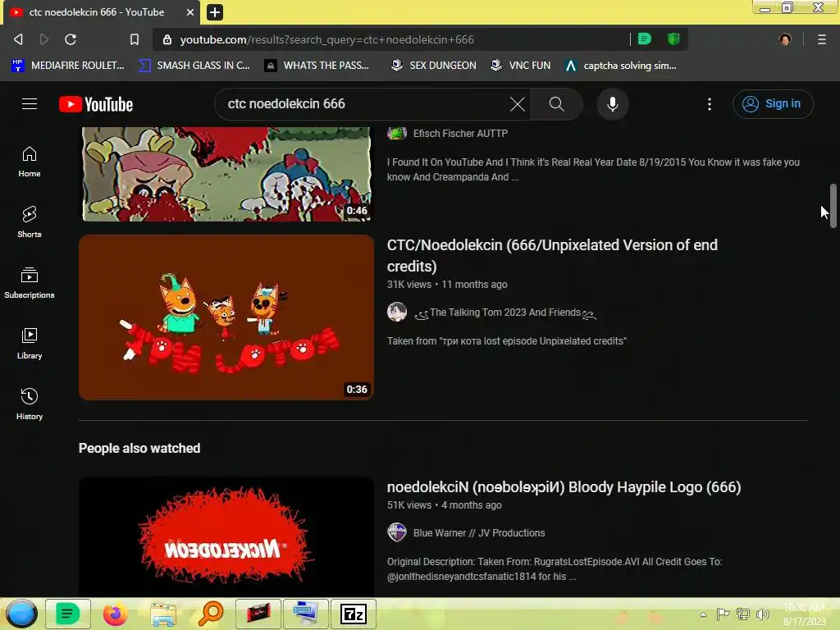Open The Talking Tom 2023 And Friends channel
840x630 pixels.
pos(505,313)
